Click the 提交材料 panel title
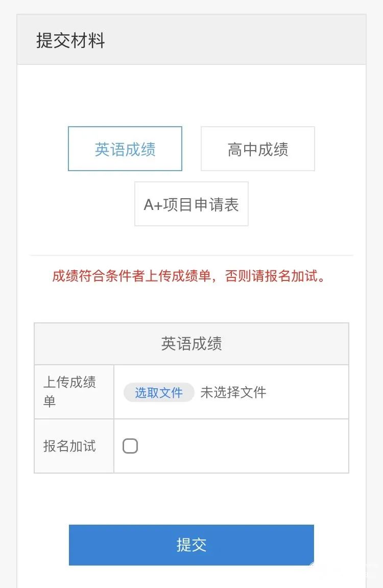This screenshot has height=588, width=383. click(70, 40)
